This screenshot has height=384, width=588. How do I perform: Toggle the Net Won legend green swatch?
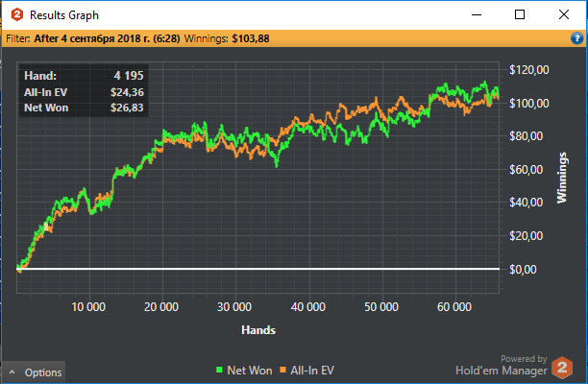coord(219,371)
